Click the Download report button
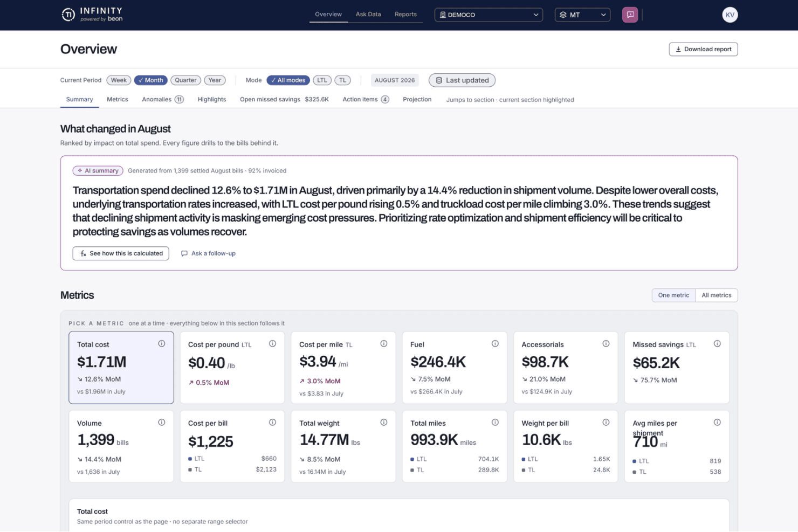The height and width of the screenshot is (532, 798). coord(703,49)
